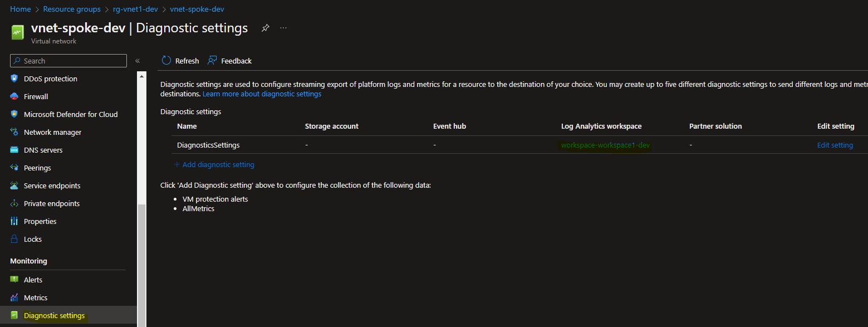The image size is (868, 327).
Task: Open workspace-workspace1-dev workspace link
Action: point(605,145)
